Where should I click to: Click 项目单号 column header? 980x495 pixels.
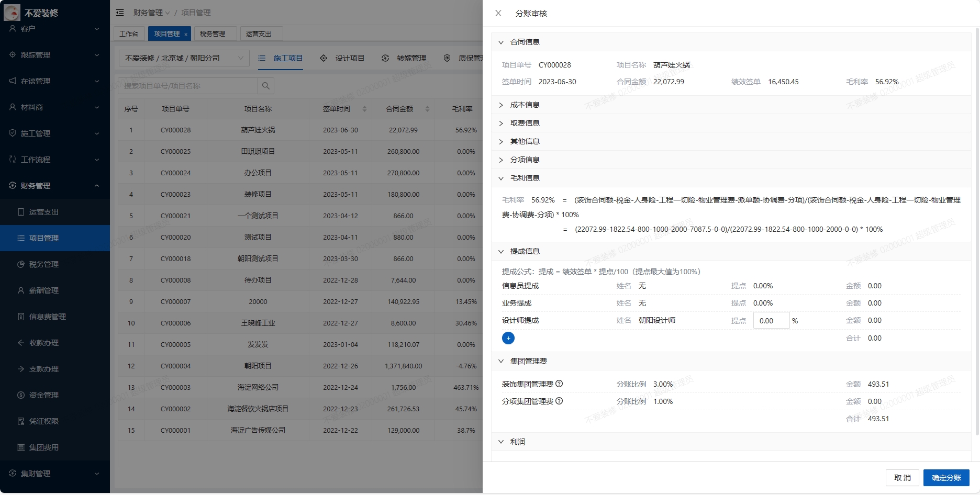175,109
